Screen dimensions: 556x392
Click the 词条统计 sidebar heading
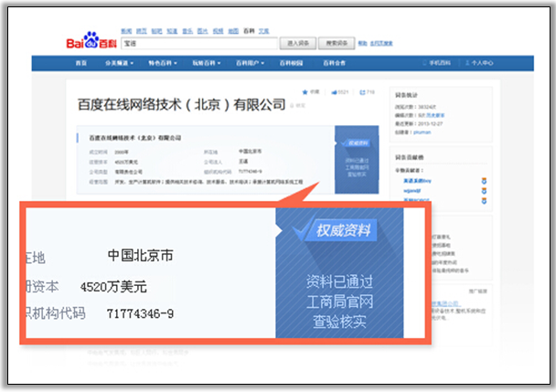pos(406,95)
